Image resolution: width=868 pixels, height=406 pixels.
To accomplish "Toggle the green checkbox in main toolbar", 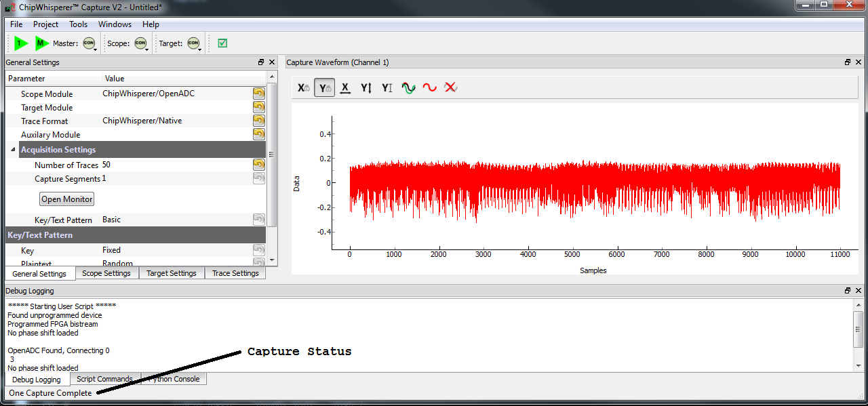I will 222,43.
